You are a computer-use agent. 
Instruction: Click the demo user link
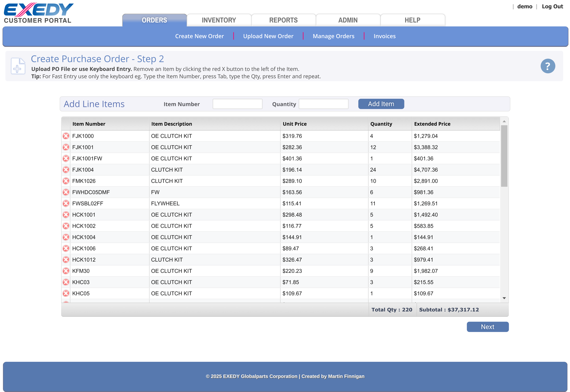[525, 6]
